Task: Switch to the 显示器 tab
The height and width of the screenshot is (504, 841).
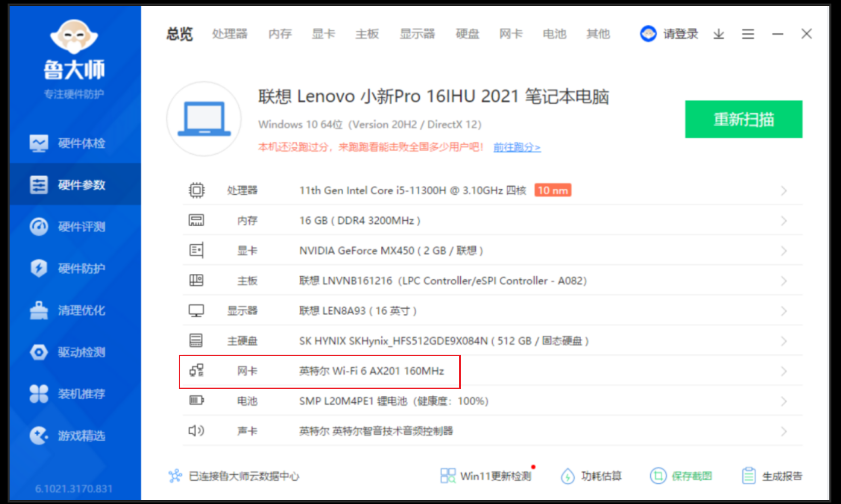Action: click(417, 34)
